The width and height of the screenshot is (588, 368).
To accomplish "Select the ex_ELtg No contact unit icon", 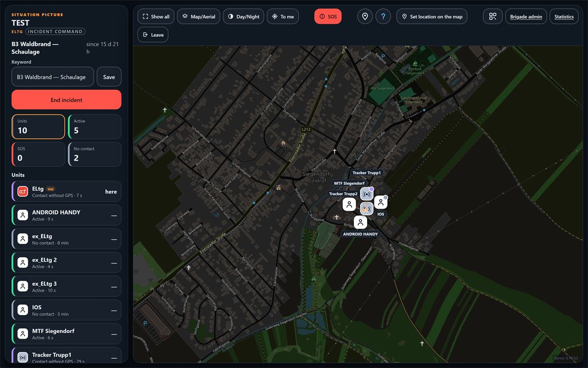I will [x=23, y=239].
